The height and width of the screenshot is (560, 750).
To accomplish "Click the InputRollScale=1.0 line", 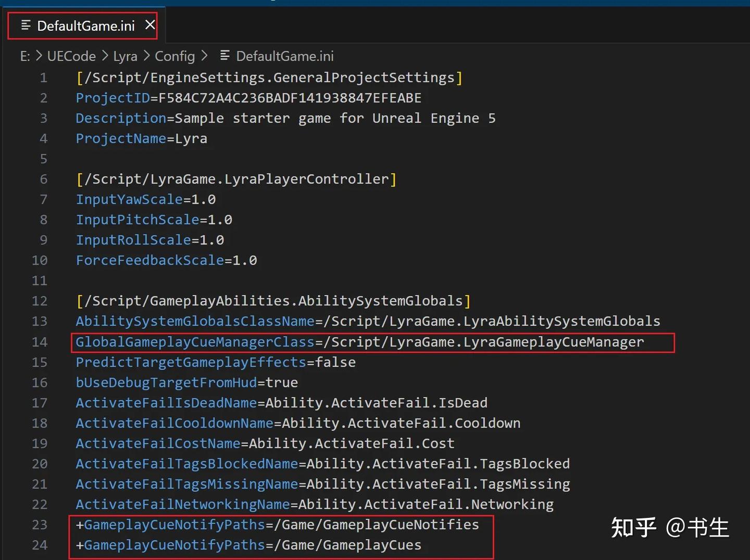I will 150,240.
